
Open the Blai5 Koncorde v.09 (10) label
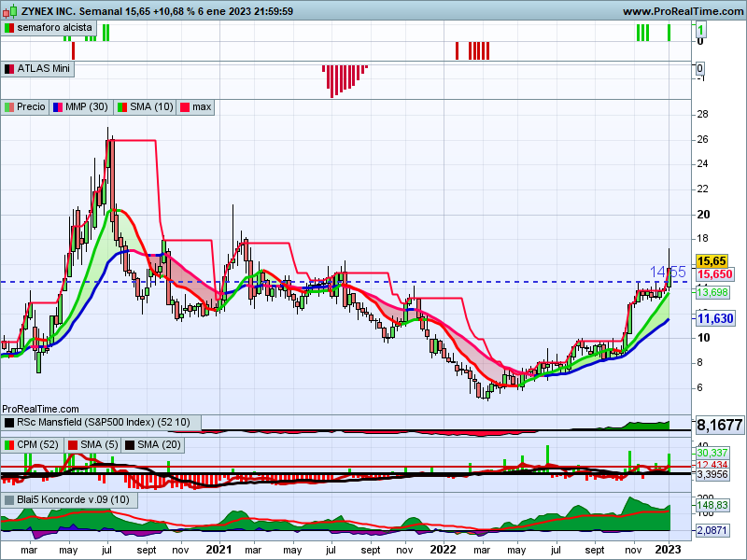click(69, 500)
